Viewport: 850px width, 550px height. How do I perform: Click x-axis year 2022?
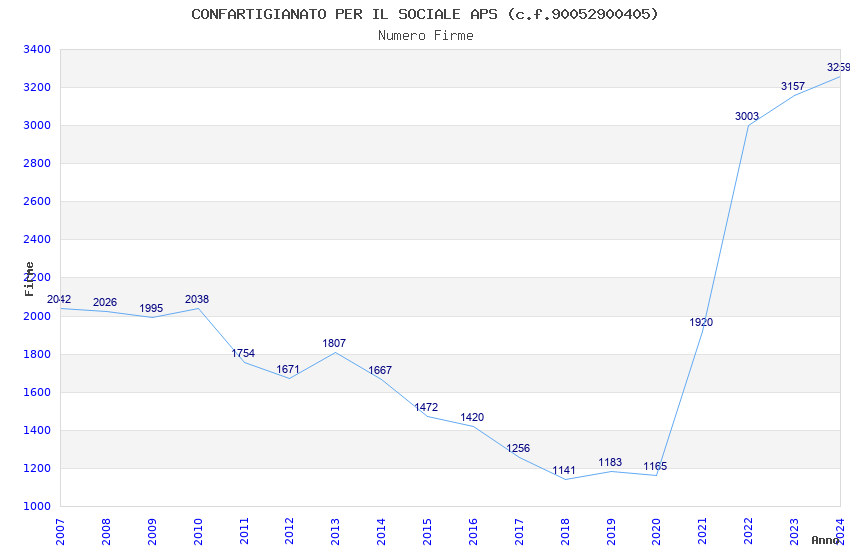point(749,532)
